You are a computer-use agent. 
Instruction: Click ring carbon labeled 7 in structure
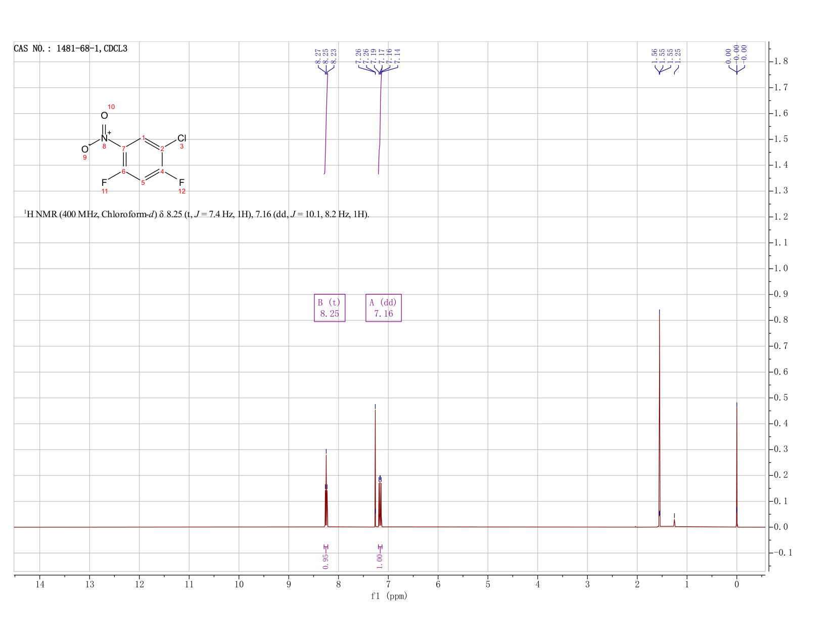pos(123,148)
